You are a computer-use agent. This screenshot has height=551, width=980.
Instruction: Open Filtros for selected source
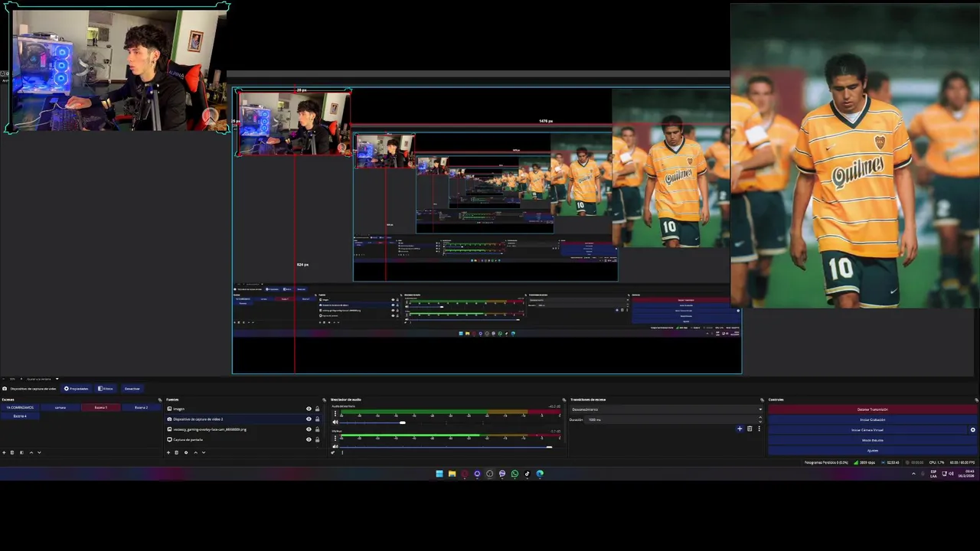106,389
